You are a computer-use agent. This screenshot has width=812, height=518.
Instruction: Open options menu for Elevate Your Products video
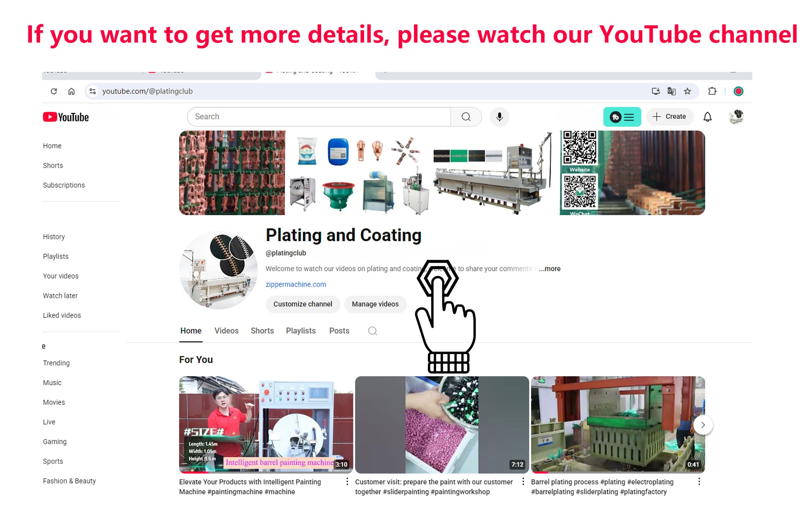click(x=347, y=482)
